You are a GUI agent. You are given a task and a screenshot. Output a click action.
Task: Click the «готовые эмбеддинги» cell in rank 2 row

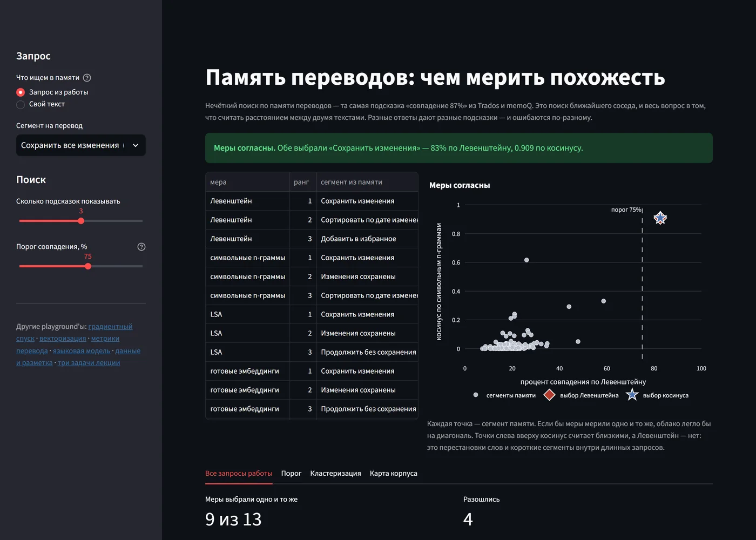pos(247,390)
